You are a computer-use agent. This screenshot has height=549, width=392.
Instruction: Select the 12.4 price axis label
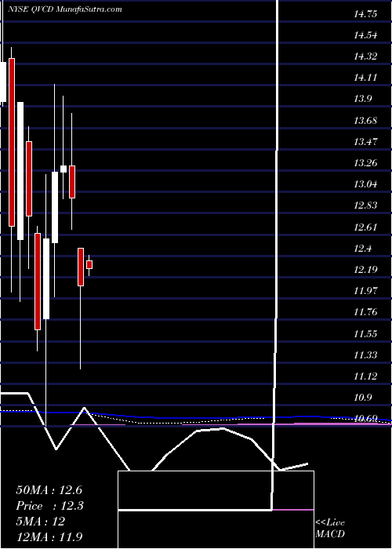click(362, 249)
